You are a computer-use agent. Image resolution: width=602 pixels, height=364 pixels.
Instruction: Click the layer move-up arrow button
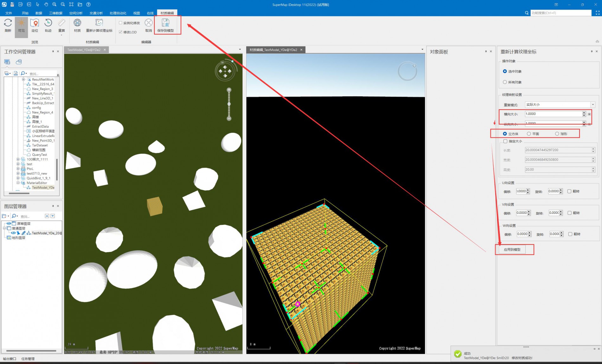coord(47,216)
